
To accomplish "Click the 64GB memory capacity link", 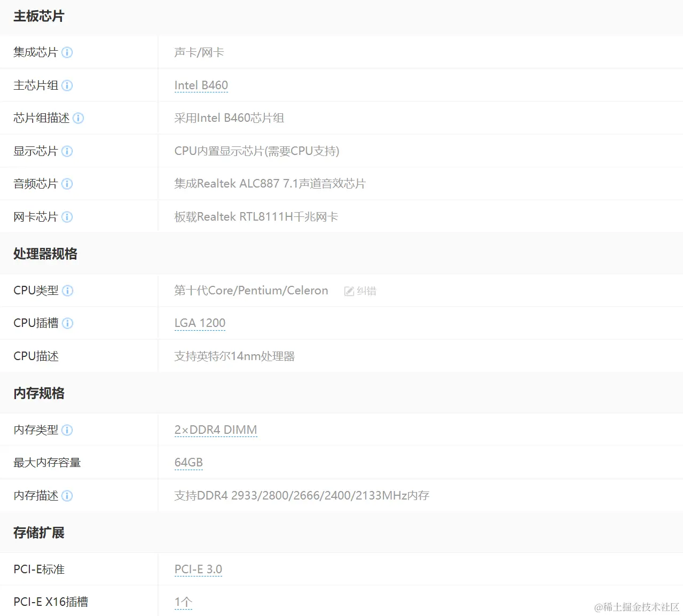I will click(189, 463).
